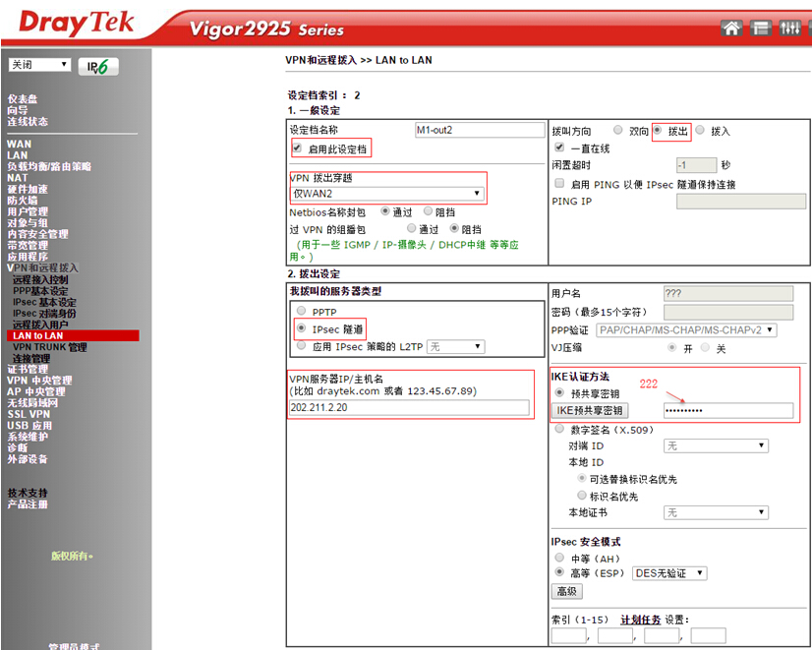Choose 可选替换标识名优先 local ID
The image size is (812, 650).
[582, 478]
